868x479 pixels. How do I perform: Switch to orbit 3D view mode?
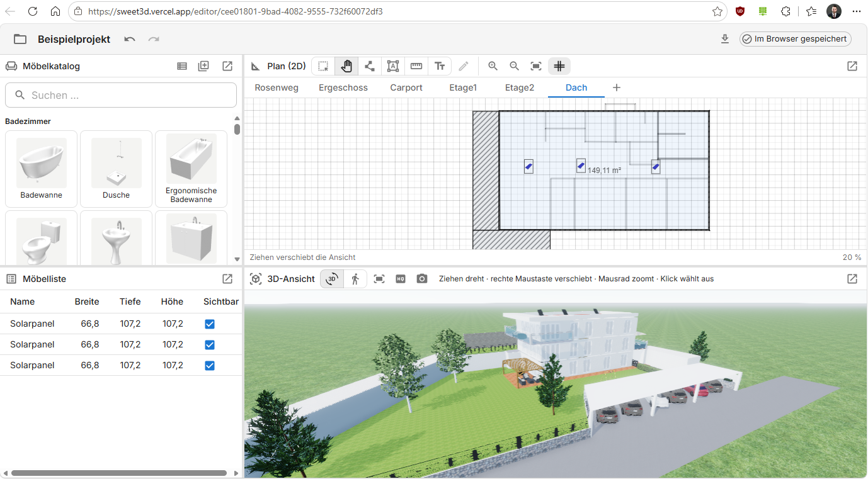tap(332, 279)
